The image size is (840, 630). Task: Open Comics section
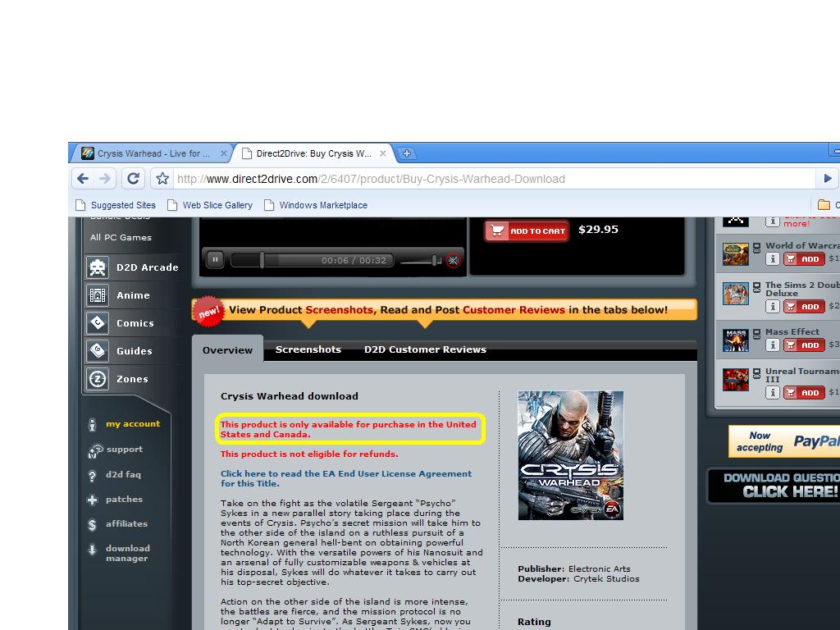coord(135,323)
